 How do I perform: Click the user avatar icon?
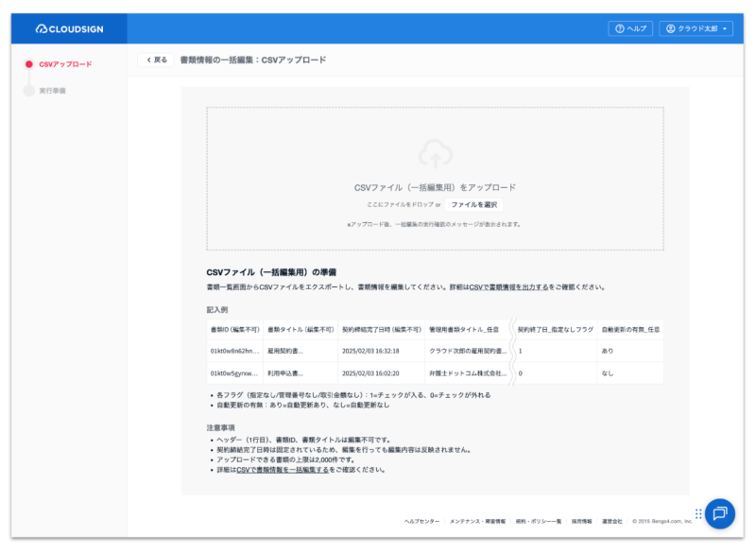coord(670,29)
